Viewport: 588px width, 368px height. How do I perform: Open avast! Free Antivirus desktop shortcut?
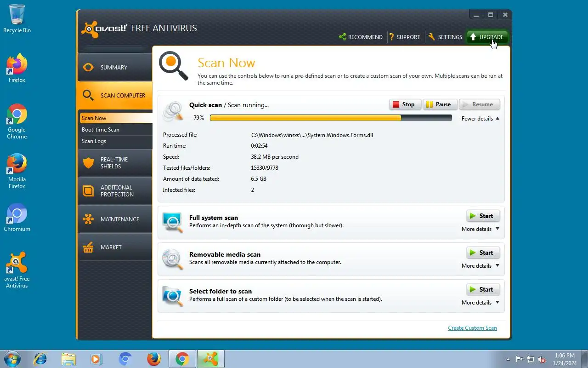coord(17,270)
